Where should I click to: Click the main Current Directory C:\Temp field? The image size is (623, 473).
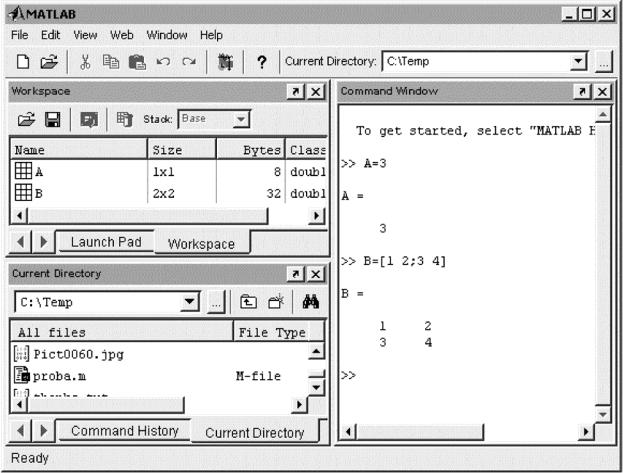point(476,62)
